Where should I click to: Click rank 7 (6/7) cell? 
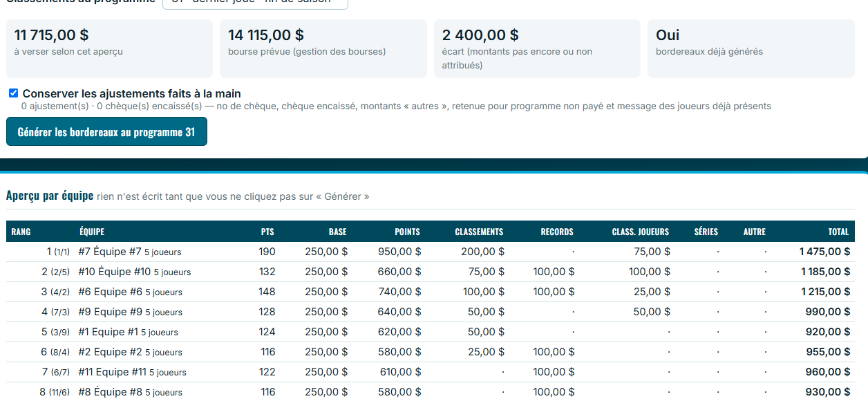pos(56,372)
